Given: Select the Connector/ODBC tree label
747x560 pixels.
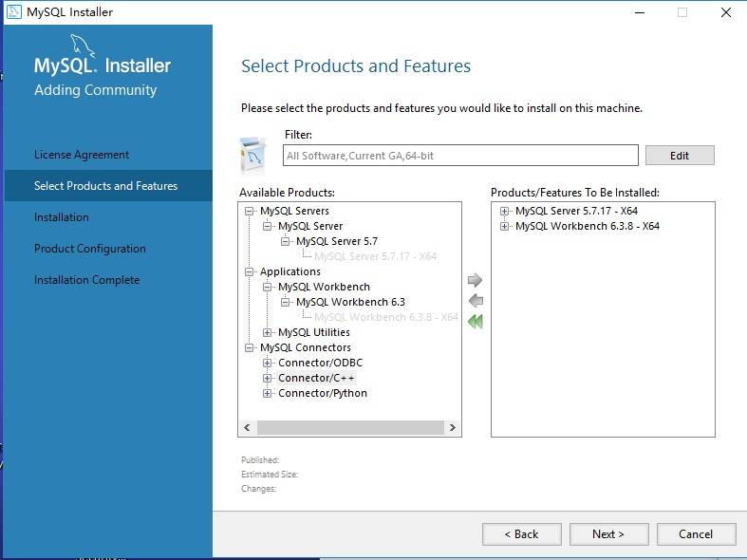Looking at the screenshot, I should pyautogui.click(x=320, y=363).
